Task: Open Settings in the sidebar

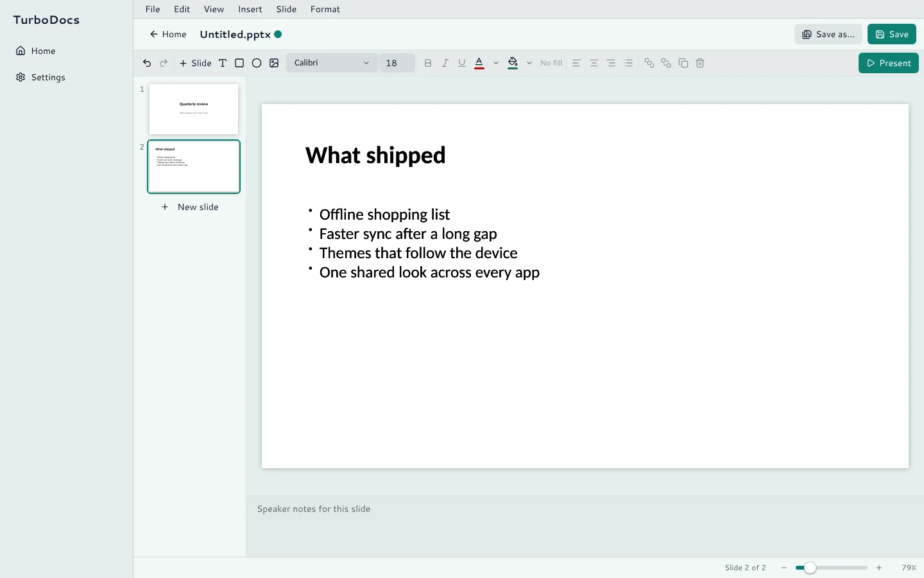Action: coord(66,77)
